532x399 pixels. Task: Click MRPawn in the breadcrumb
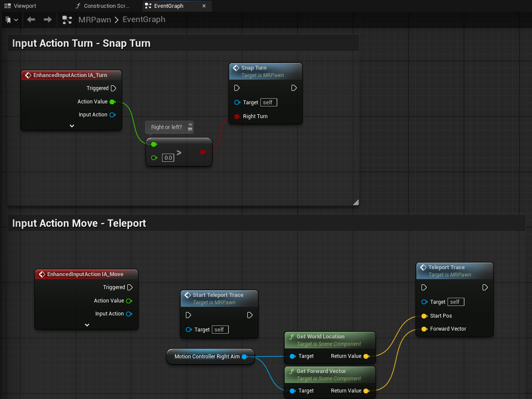point(94,20)
